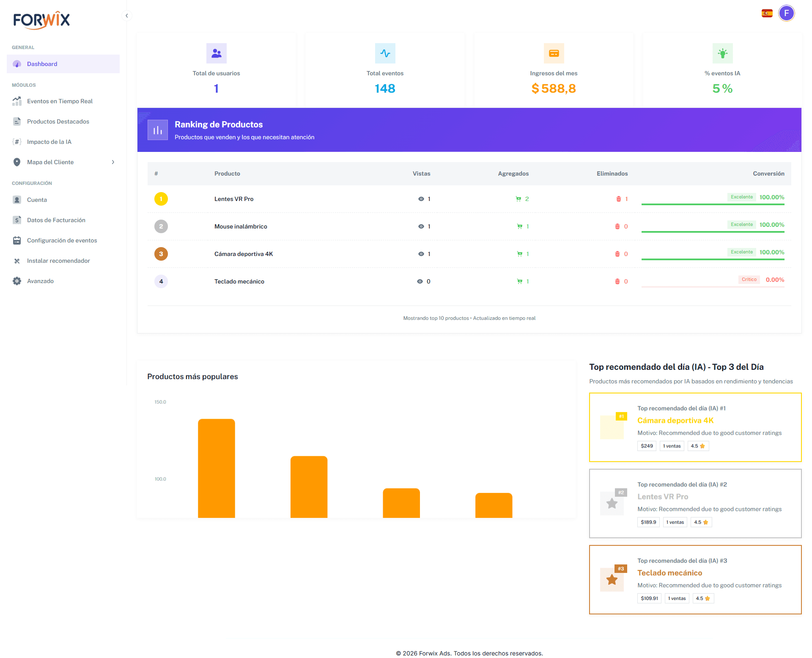
Task: Collapse the sidebar with chevron button
Action: click(x=126, y=16)
